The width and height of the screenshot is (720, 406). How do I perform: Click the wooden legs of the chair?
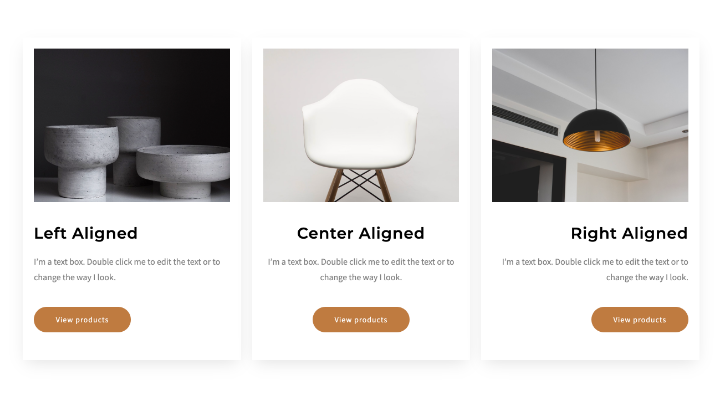point(358,185)
